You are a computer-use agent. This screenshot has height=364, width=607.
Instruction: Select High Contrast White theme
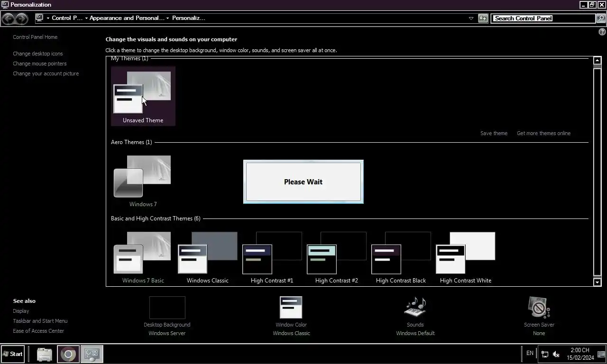click(465, 257)
